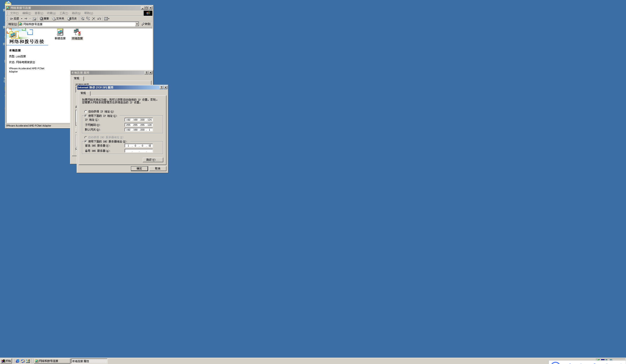Switch to 常规 tab in TCP/IP dialog
The height and width of the screenshot is (364, 626).
(x=83, y=93)
